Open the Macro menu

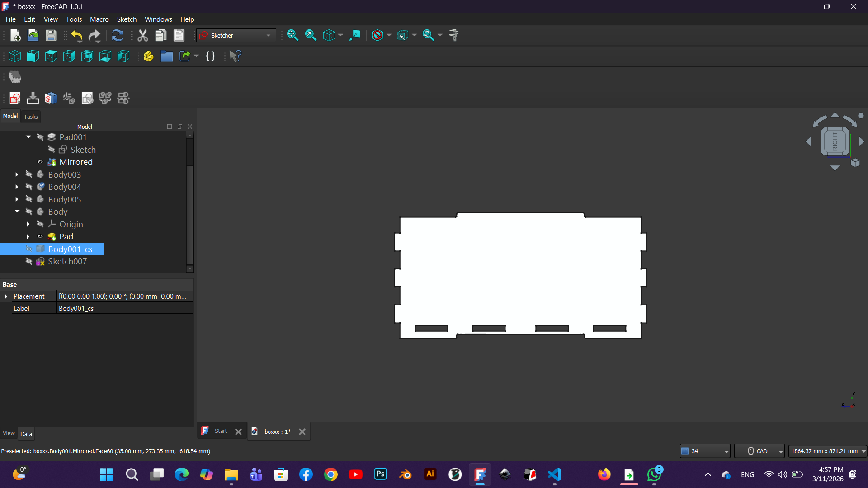coord(99,19)
